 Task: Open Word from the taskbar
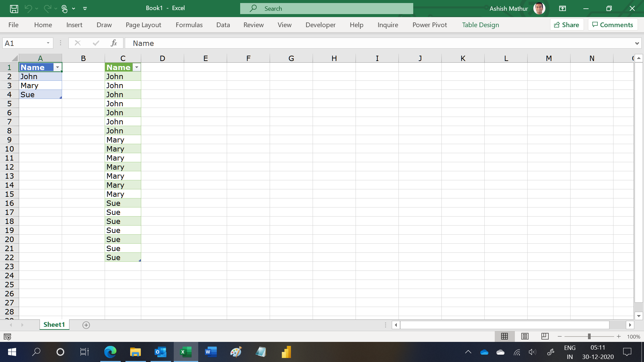211,352
